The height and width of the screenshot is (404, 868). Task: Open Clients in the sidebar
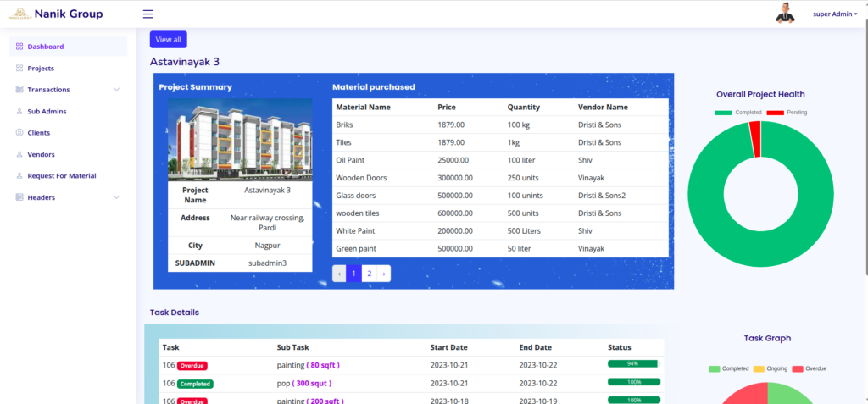68,133
